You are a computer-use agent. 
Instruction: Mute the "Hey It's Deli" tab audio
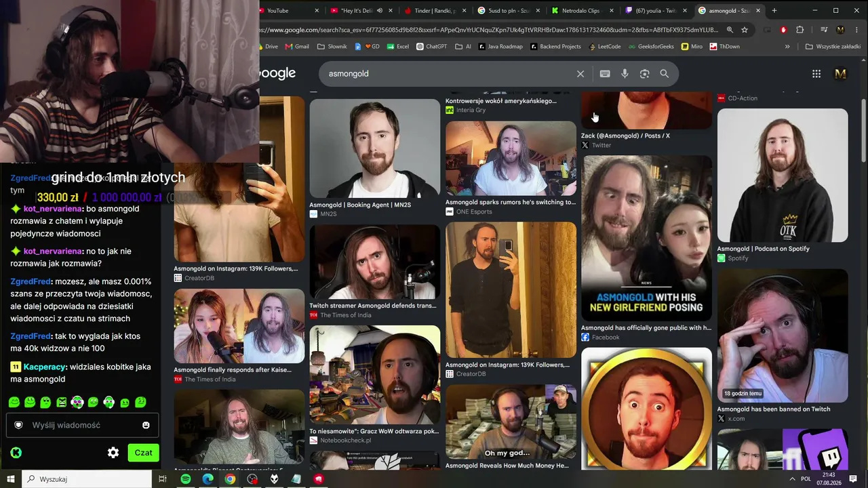click(380, 11)
